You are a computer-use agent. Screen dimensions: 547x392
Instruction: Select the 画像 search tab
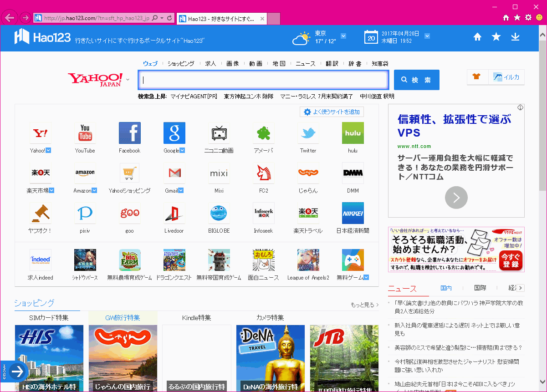[x=233, y=64]
